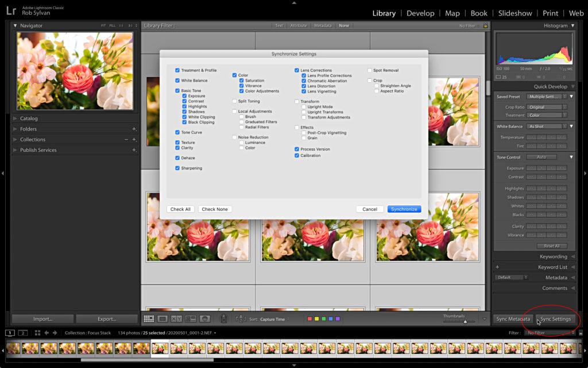
Task: Click the Sync Metadata button
Action: [513, 319]
